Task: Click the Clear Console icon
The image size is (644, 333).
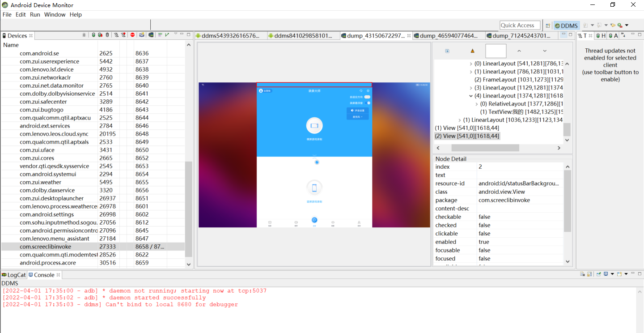Action: pos(583,274)
